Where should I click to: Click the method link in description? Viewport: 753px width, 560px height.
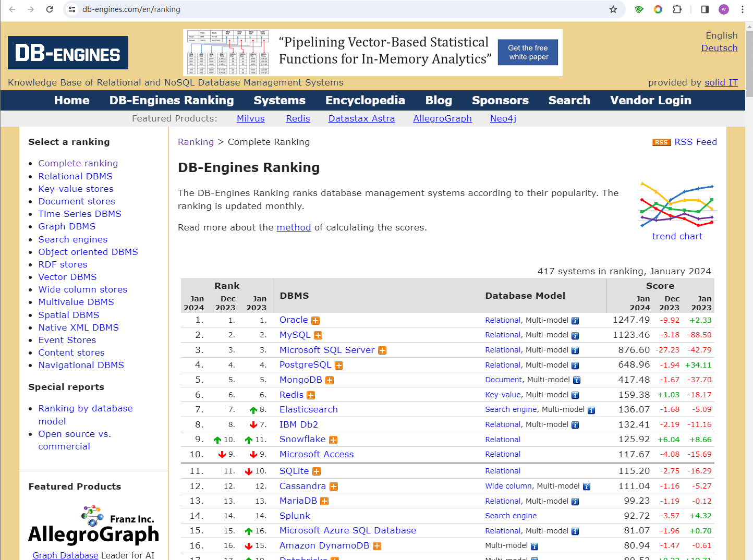coord(294,227)
